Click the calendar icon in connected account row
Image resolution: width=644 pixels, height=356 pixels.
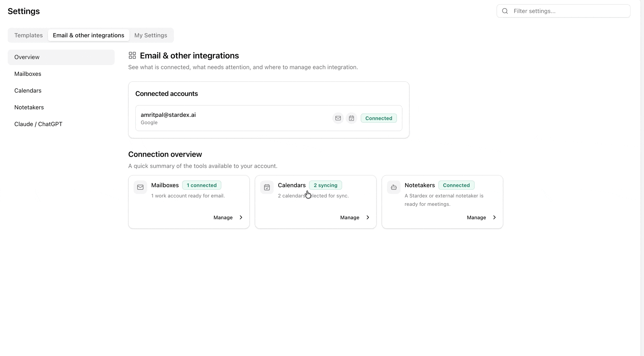351,118
